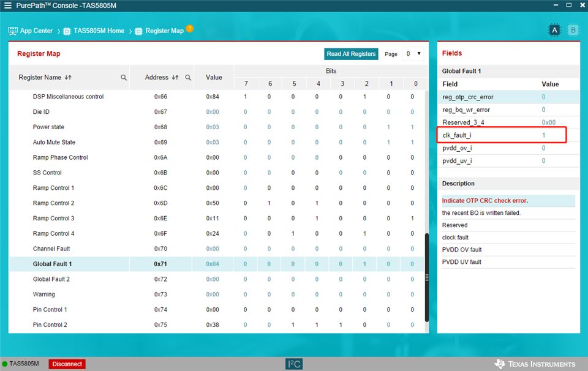Sort by Register Name arrows
The height and width of the screenshot is (371, 588).
(x=68, y=78)
